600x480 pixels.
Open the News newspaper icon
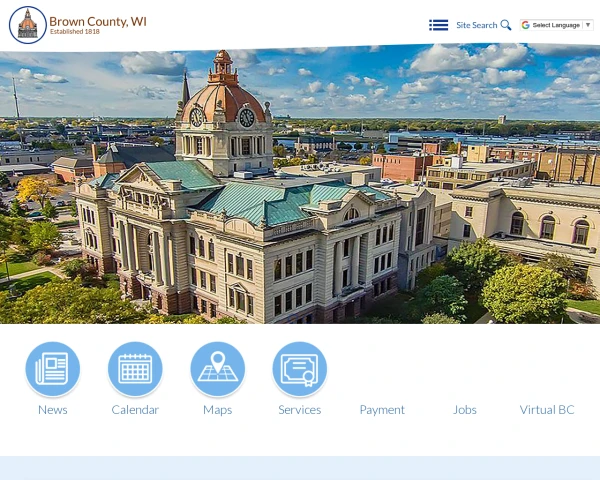pyautogui.click(x=53, y=369)
